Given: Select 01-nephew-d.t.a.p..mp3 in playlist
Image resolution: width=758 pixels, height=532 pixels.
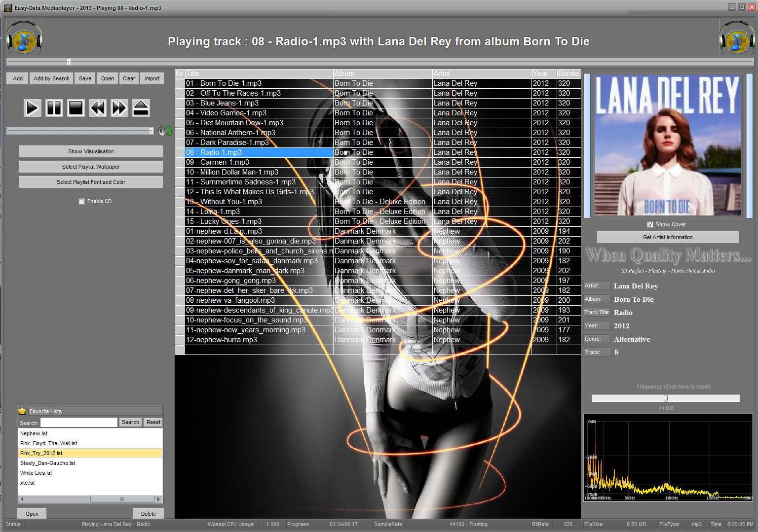Looking at the screenshot, I should pyautogui.click(x=259, y=231).
